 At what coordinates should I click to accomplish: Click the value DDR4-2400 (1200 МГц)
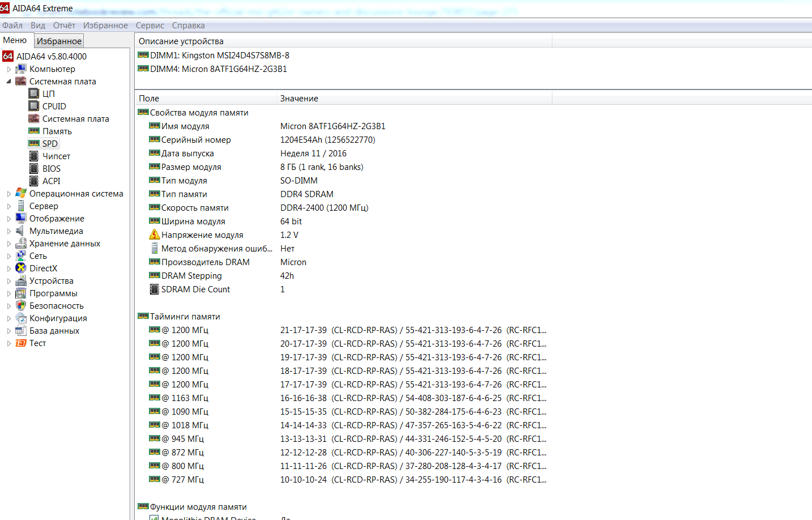click(x=324, y=208)
